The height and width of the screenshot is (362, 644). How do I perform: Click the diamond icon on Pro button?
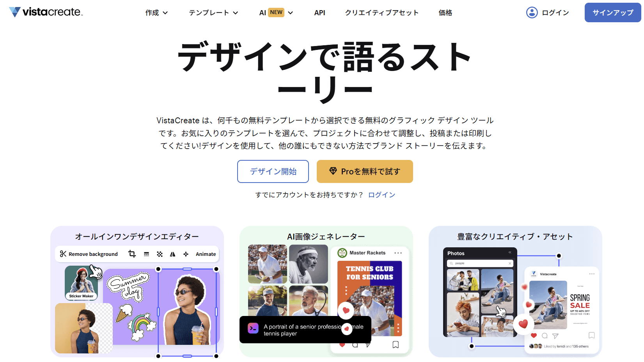[x=333, y=171]
